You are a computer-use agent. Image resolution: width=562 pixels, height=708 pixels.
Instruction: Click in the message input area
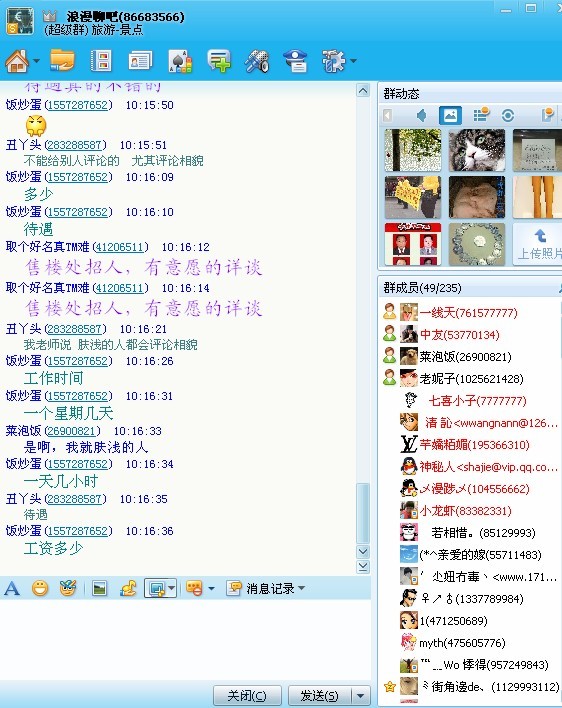185,639
